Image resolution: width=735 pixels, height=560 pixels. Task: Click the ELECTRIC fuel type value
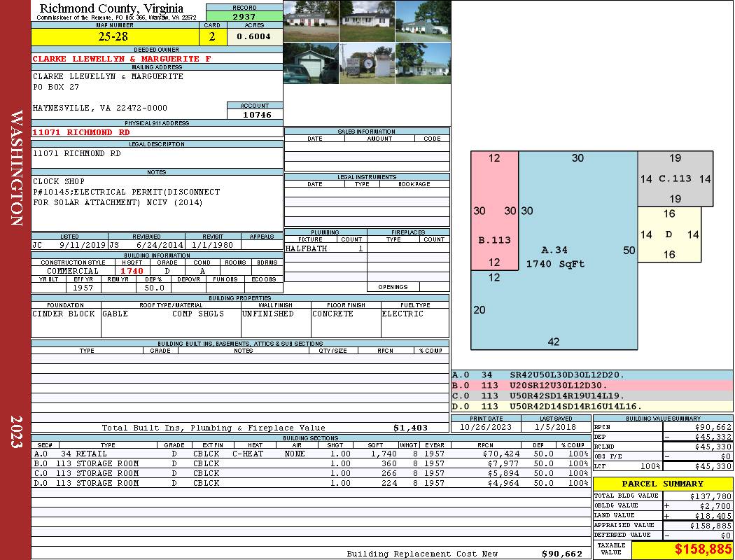[402, 314]
